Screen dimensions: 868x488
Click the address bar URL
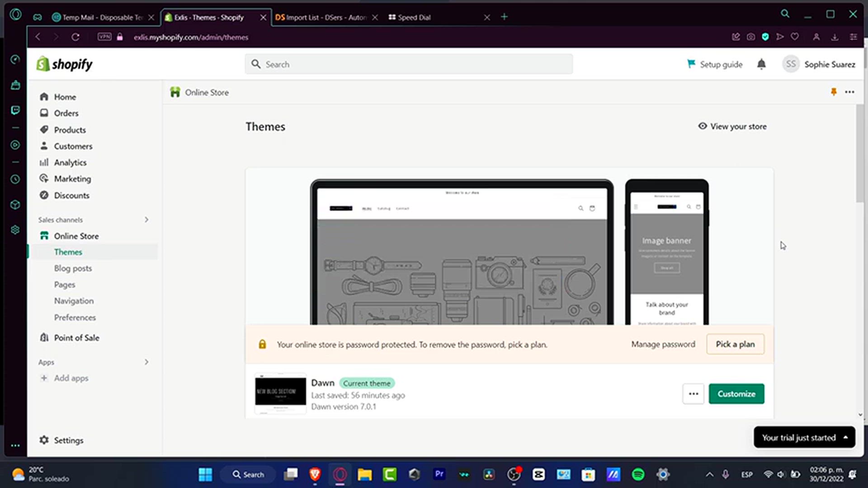(191, 37)
